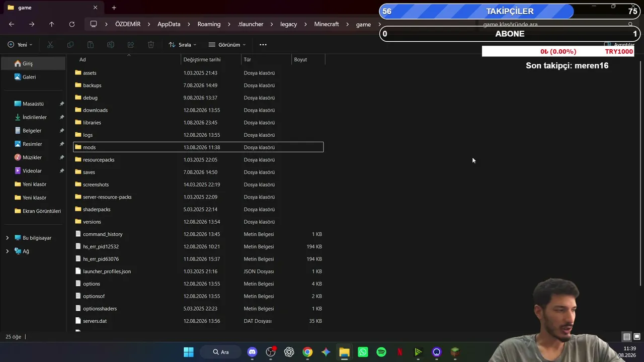Screen dimensions: 644x362
Task: Select the mods folder
Action: [x=198, y=147]
